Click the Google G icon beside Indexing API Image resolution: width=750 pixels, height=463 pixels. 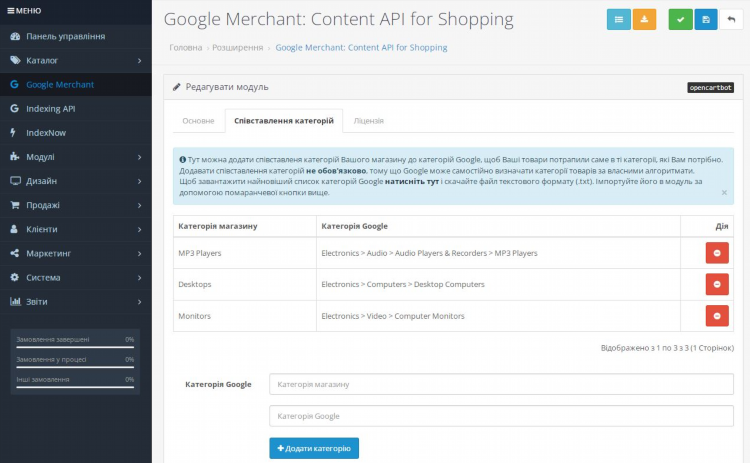(x=15, y=109)
